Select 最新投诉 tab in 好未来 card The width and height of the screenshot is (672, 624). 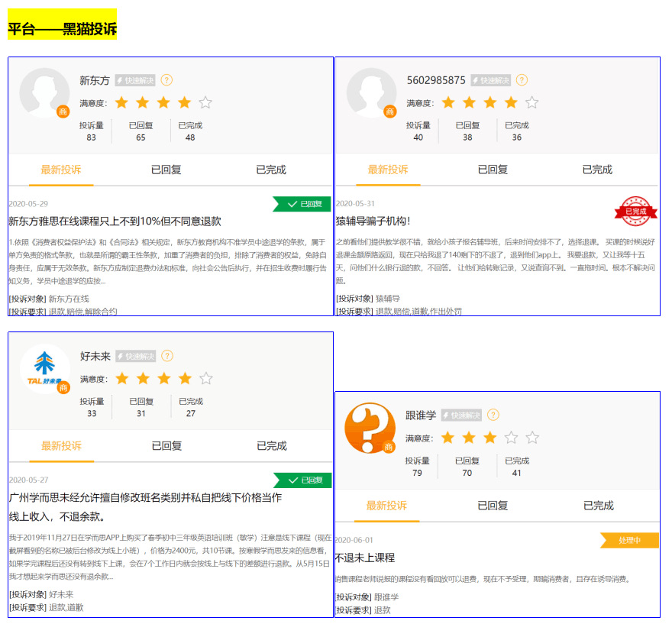pyautogui.click(x=61, y=446)
